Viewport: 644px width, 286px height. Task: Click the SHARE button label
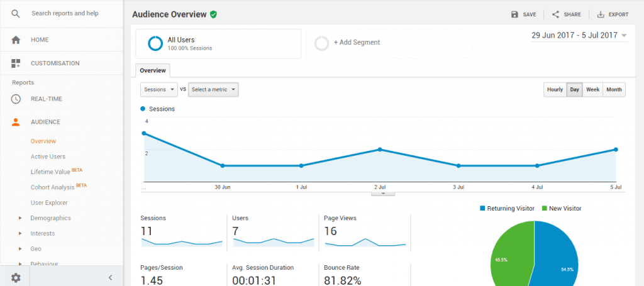(572, 14)
